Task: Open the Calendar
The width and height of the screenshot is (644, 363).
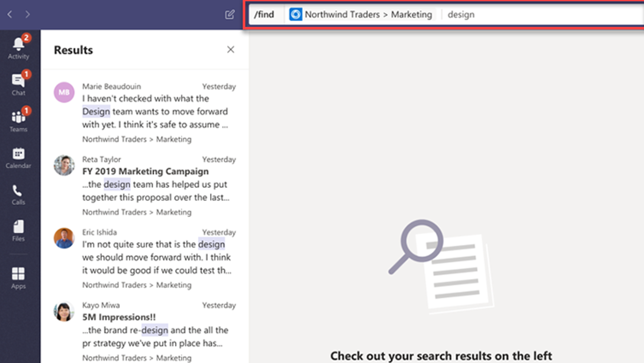Action: tap(18, 158)
